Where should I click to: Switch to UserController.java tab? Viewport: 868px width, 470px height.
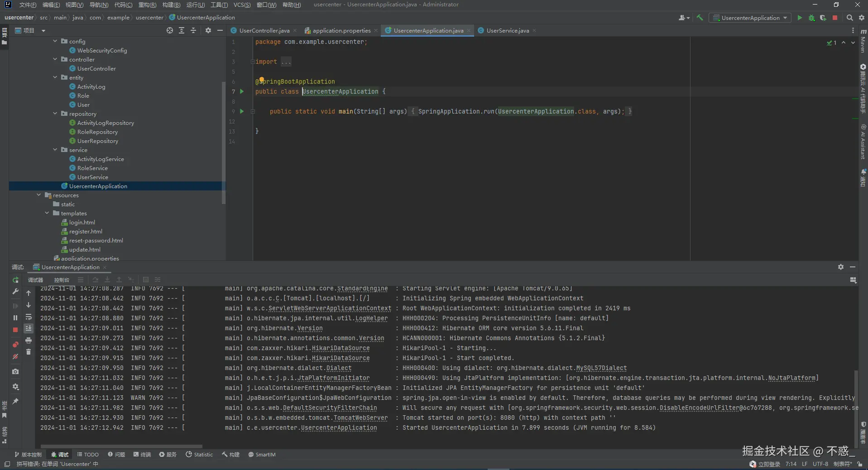point(264,30)
